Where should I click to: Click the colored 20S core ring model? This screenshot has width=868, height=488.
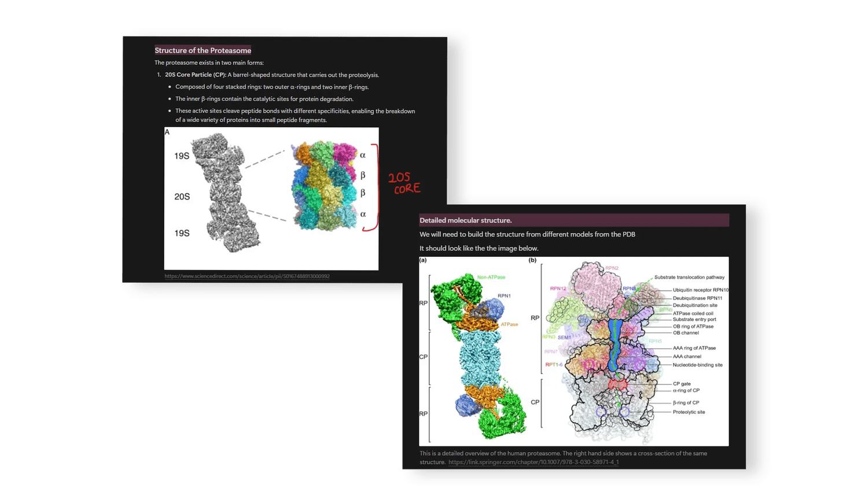(324, 186)
